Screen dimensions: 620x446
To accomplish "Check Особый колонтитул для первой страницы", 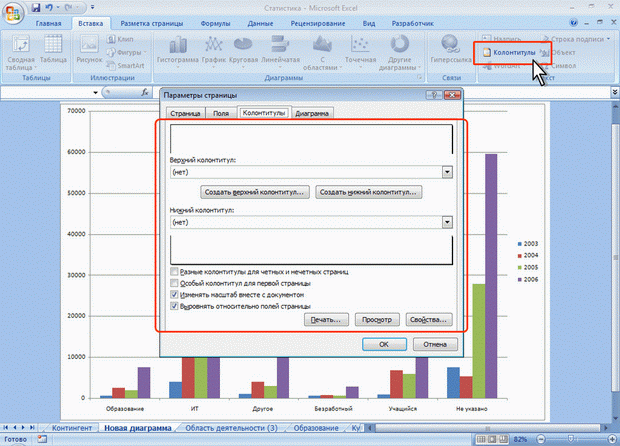I will coord(176,283).
